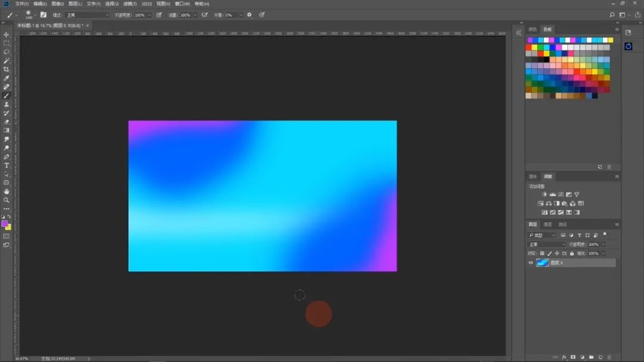The width and height of the screenshot is (644, 362).
Task: Toggle pixel layer filter
Action: click(563, 236)
